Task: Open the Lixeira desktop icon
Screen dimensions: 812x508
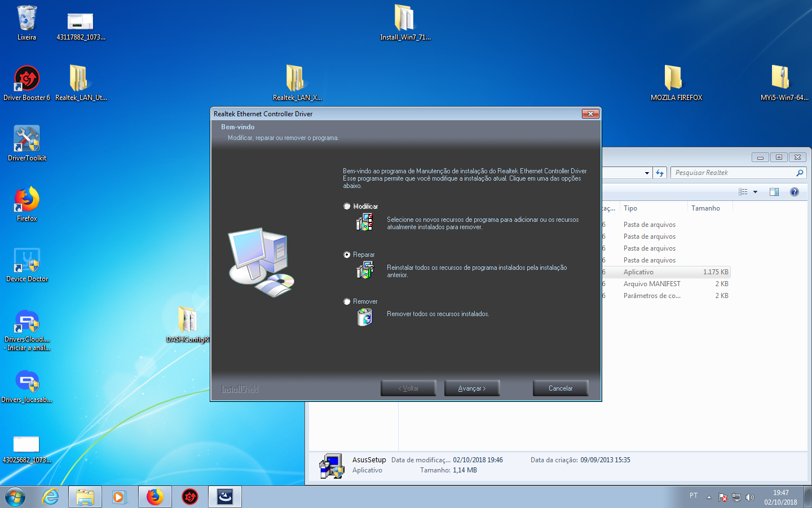Action: [27, 23]
